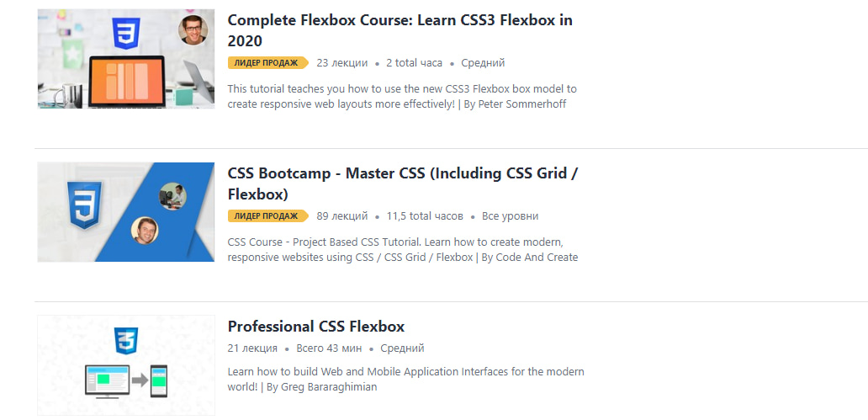
Task: Click instructor avatar on Complete Flexbox thumbnail
Action: point(193,30)
